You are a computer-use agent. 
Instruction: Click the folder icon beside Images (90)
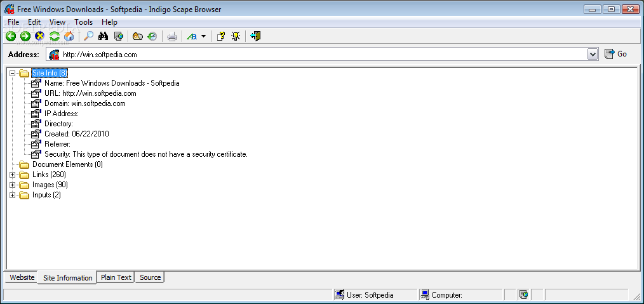click(x=24, y=185)
